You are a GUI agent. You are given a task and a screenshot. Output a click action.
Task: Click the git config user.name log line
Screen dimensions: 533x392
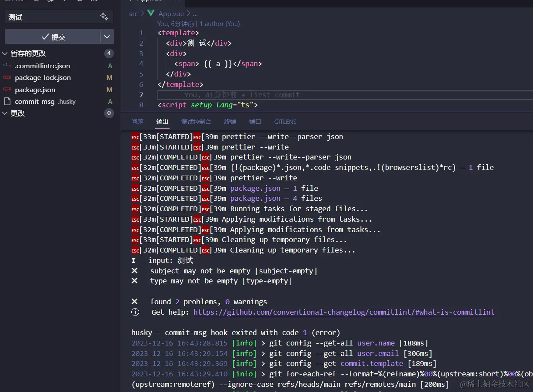tap(280, 343)
